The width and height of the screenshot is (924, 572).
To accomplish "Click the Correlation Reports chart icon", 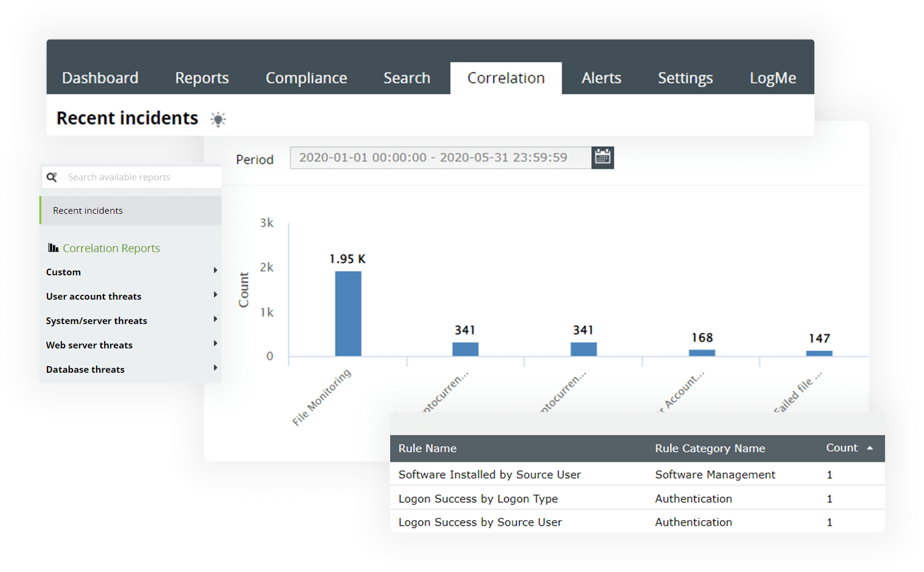I will (54, 247).
